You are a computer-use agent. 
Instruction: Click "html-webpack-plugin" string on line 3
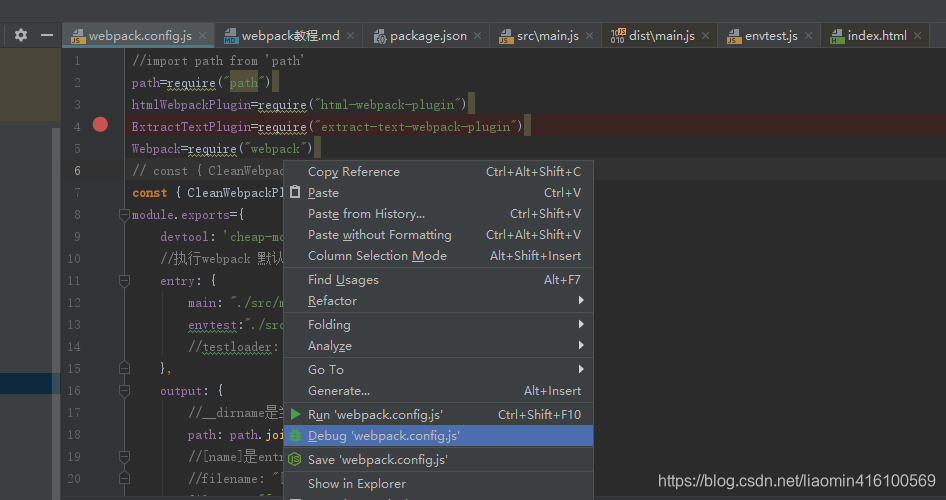(x=387, y=105)
